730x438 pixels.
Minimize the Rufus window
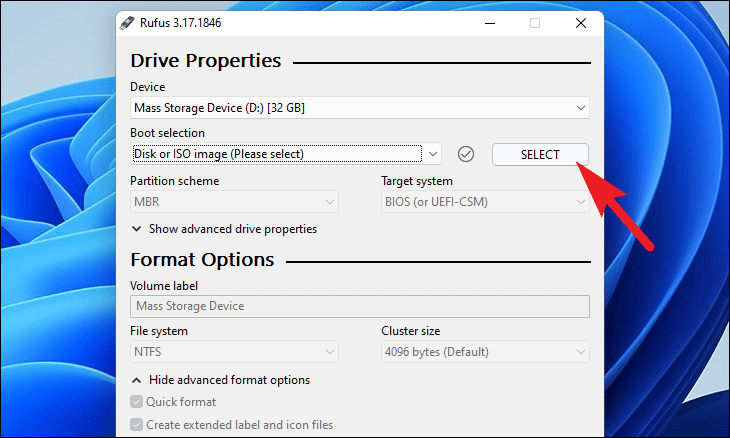[x=490, y=23]
